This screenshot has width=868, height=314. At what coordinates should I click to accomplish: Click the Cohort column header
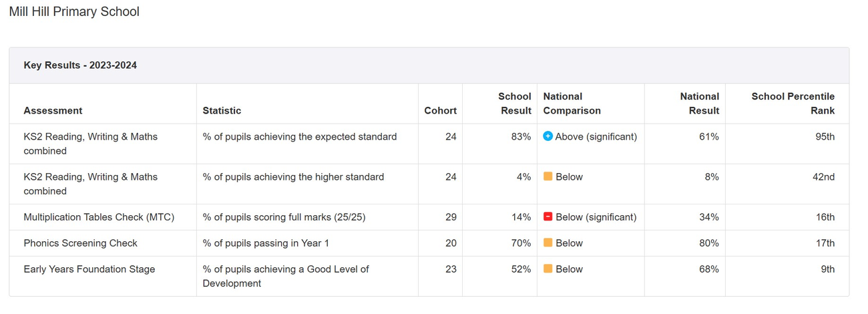click(x=440, y=111)
